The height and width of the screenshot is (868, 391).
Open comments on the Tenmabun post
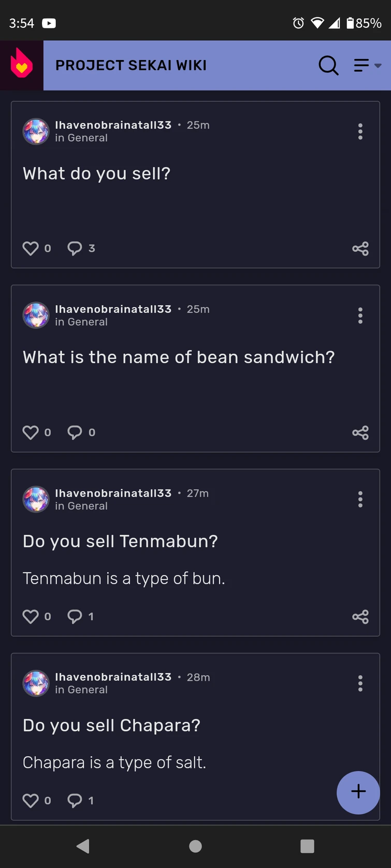point(75,616)
